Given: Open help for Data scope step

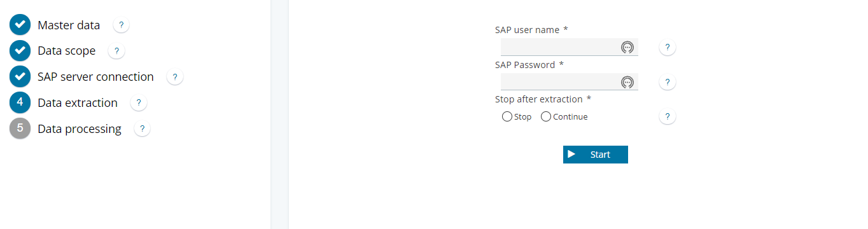Looking at the screenshot, I should point(116,51).
